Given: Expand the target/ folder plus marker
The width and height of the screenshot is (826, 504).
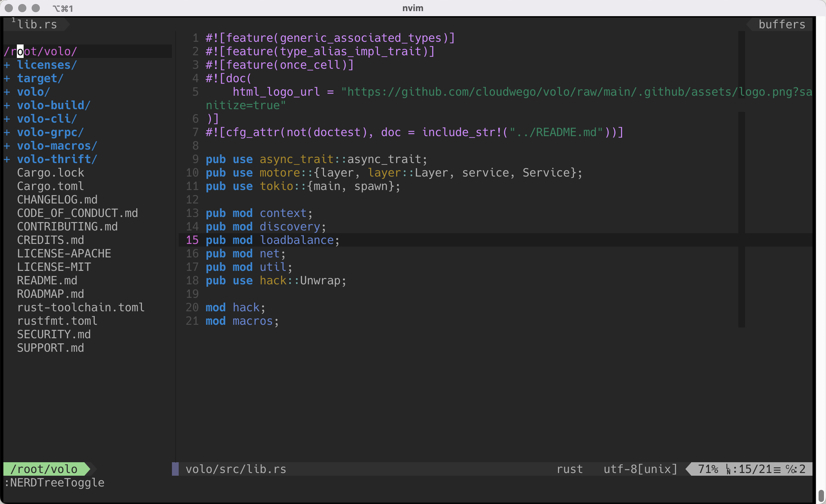Looking at the screenshot, I should point(7,78).
